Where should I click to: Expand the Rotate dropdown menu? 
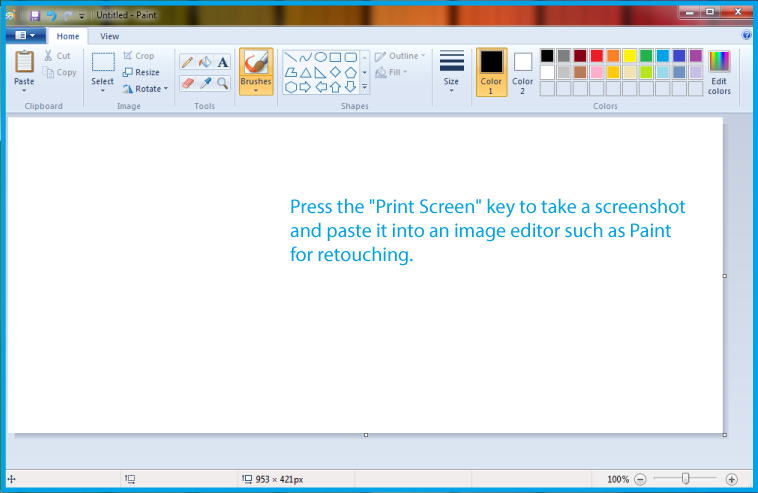point(142,89)
